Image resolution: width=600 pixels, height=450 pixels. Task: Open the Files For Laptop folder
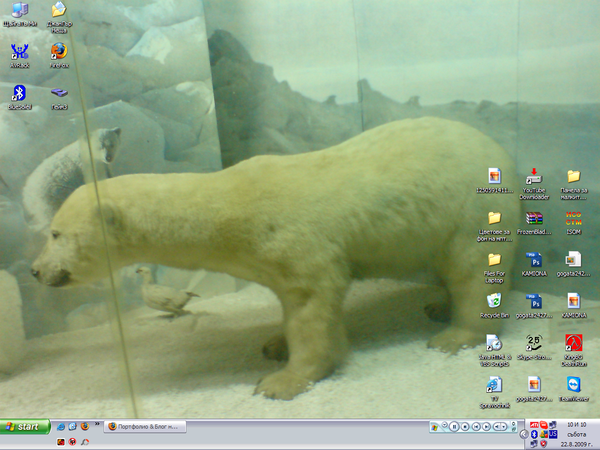pyautogui.click(x=494, y=268)
